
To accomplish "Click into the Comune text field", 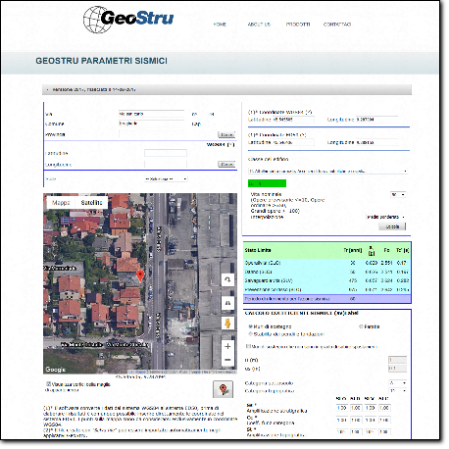I will 151,124.
